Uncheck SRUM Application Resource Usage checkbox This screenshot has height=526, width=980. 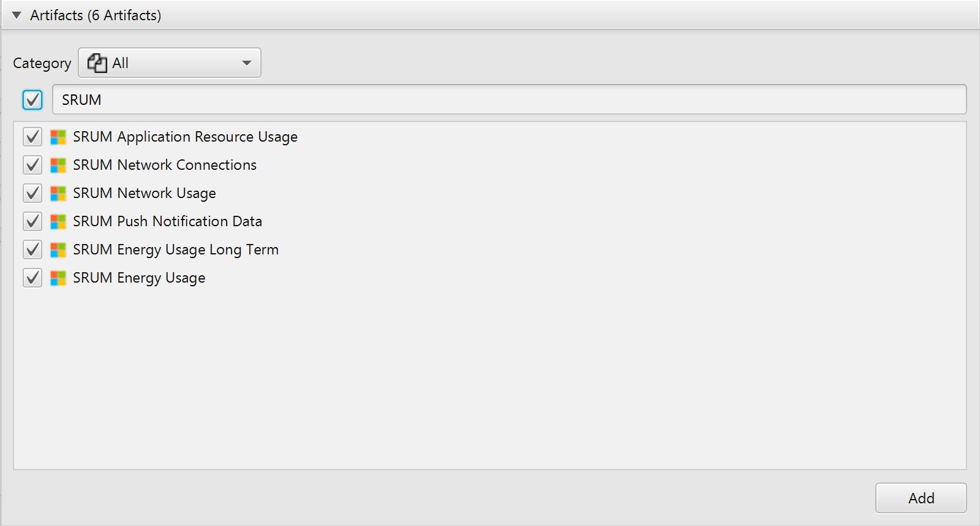(x=32, y=137)
